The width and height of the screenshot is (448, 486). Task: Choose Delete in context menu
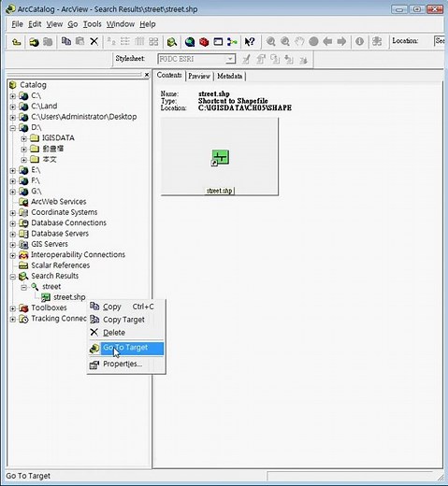point(126,333)
